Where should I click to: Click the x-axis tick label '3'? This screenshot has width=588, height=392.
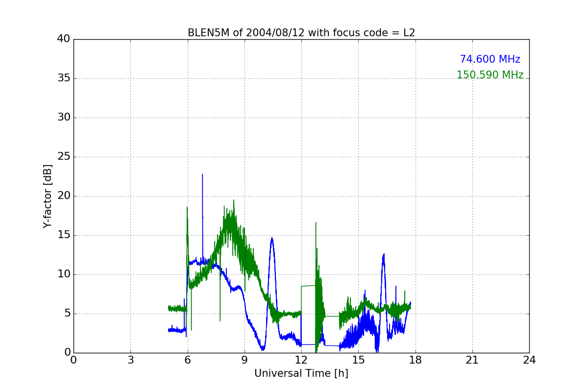(x=130, y=360)
